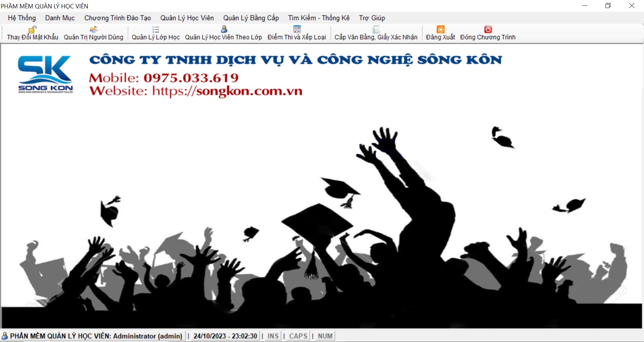Open the Trợ Giúp help menu
This screenshot has height=342, width=644.
[x=372, y=18]
